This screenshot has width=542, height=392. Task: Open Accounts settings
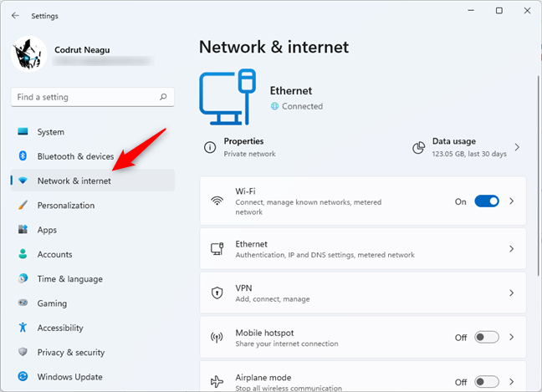[x=93, y=254]
